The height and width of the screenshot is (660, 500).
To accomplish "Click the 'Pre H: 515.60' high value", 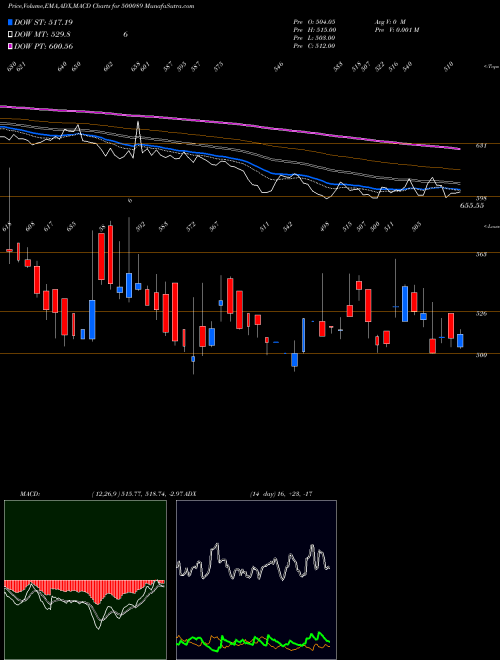I will 315,30.
